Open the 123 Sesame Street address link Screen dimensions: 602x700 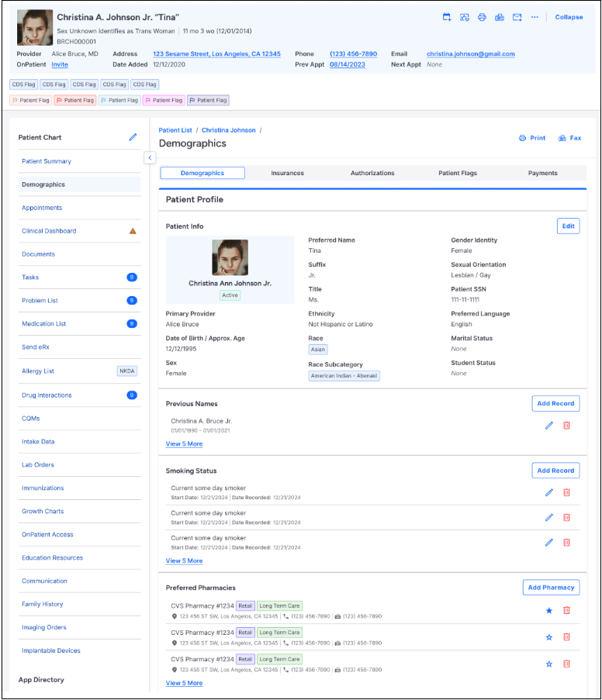click(x=216, y=53)
